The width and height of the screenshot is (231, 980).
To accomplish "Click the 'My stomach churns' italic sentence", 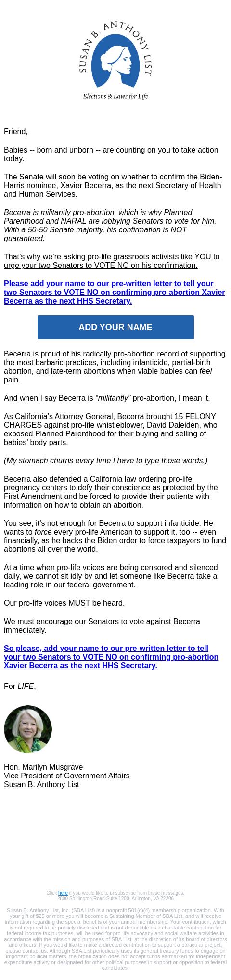I will 105,460.
